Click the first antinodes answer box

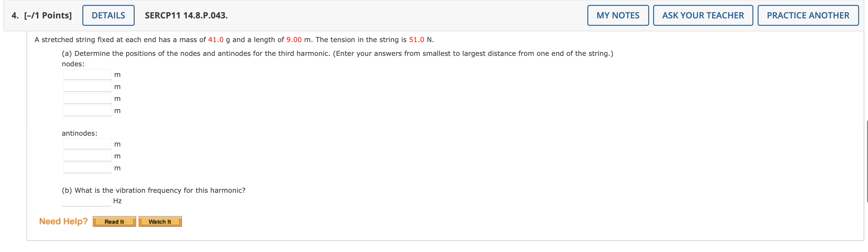coord(87,143)
